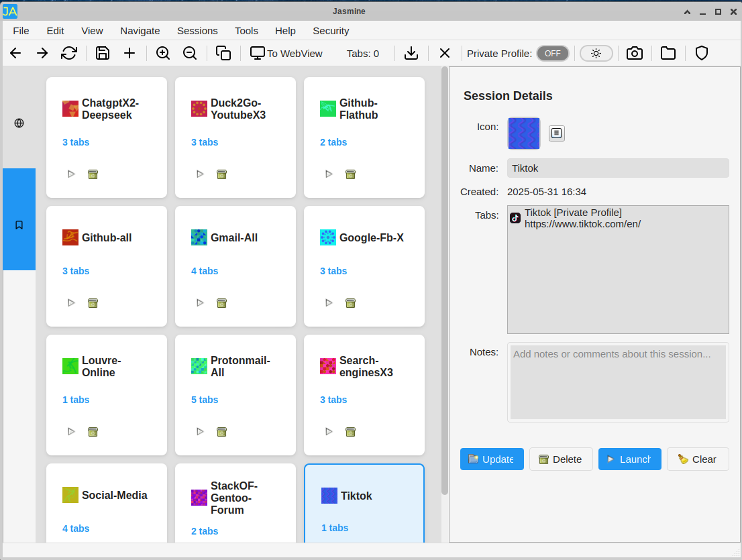The image size is (742, 560).
Task: Launch ChatgptX2-Deepseek session play icon
Action: point(71,174)
